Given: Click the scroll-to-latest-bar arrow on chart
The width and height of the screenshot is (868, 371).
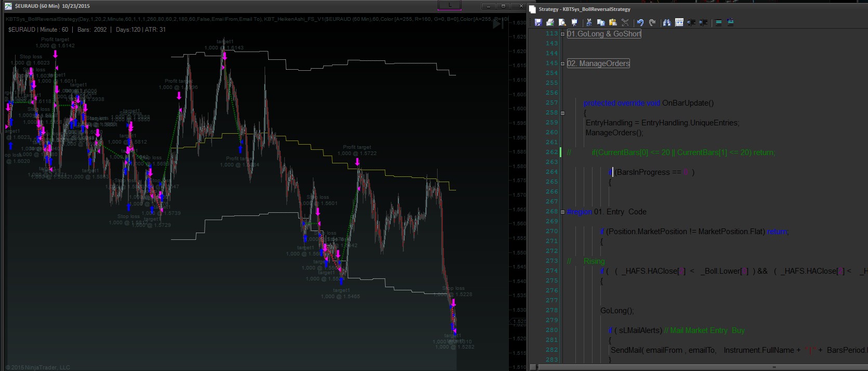Looking at the screenshot, I should click(x=497, y=24).
